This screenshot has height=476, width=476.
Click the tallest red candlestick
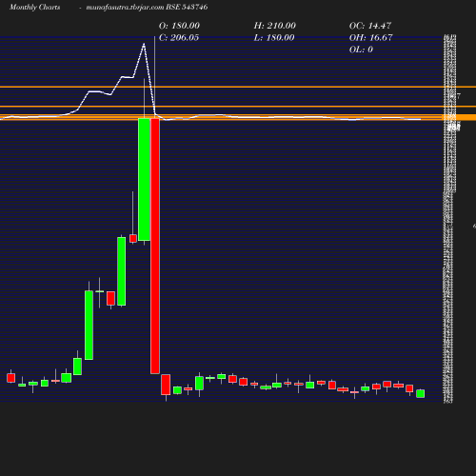[x=155, y=246]
